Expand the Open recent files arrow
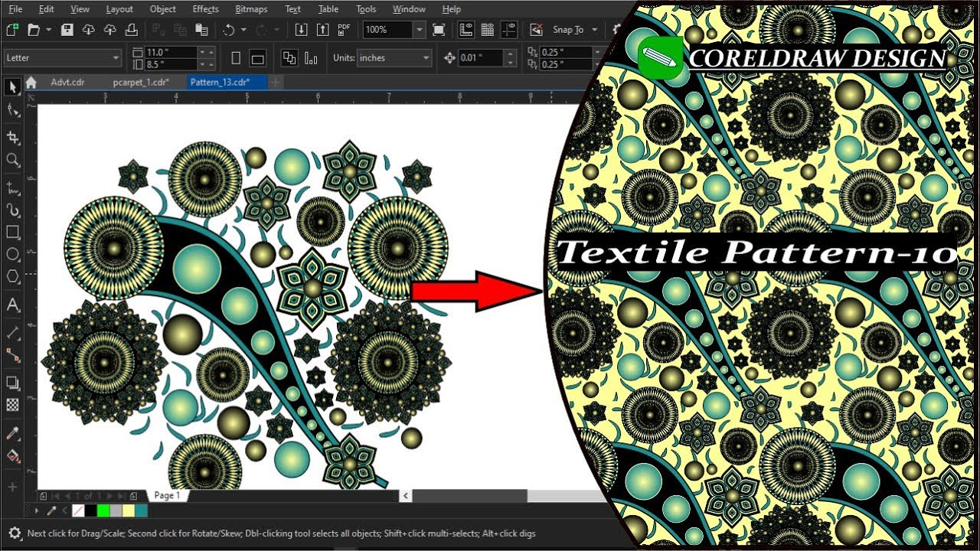 point(48,30)
